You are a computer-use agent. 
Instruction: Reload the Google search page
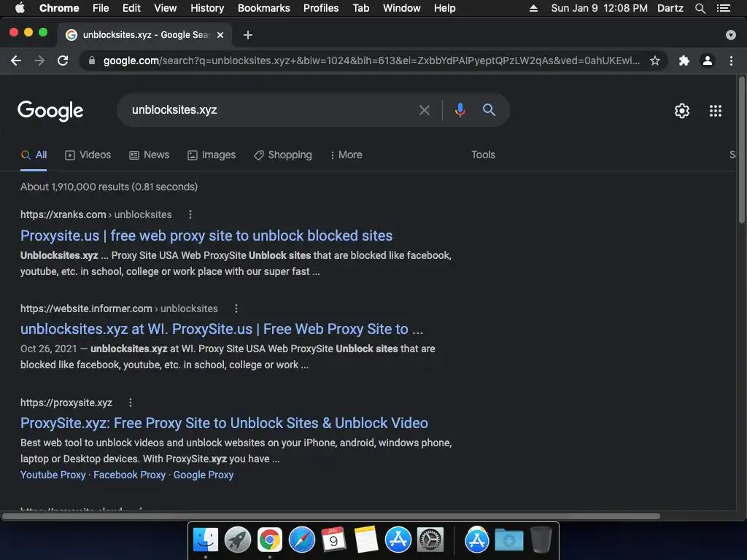tap(63, 61)
